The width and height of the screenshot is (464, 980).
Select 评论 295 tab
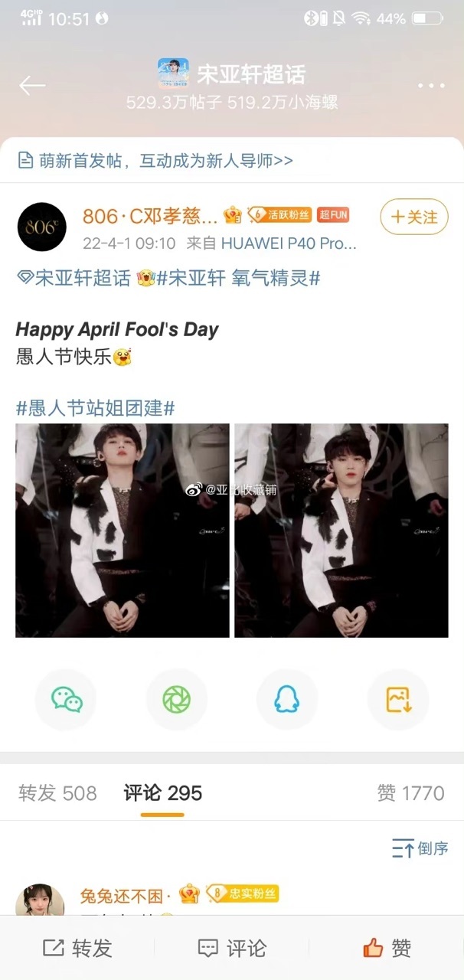click(x=162, y=793)
